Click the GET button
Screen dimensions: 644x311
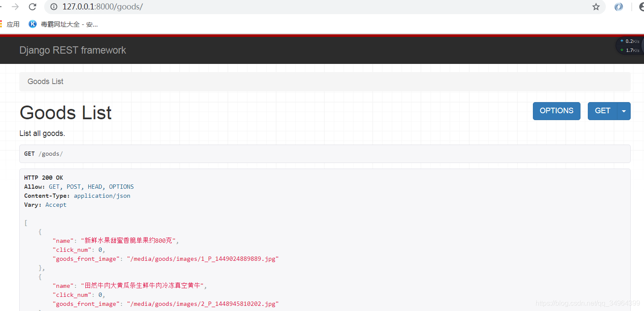click(x=602, y=111)
